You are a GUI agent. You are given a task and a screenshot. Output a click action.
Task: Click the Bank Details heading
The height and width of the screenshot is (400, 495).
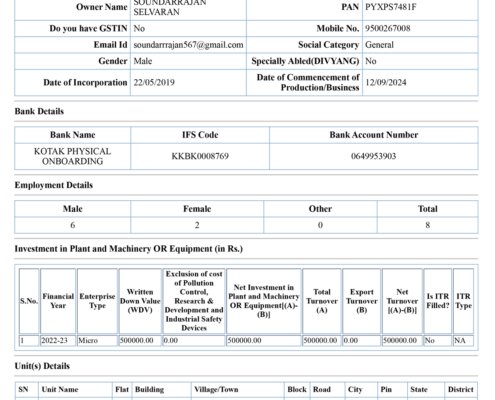tap(39, 111)
